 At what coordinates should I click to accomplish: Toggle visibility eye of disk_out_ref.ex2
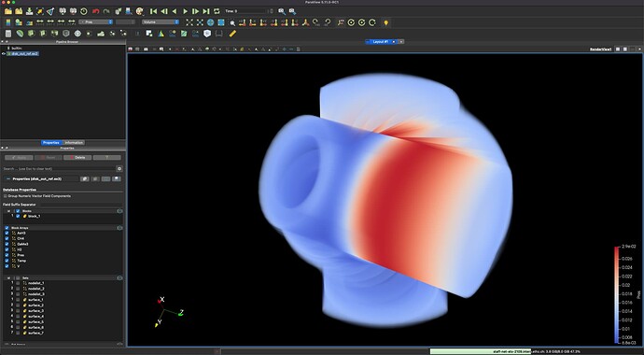4,53
